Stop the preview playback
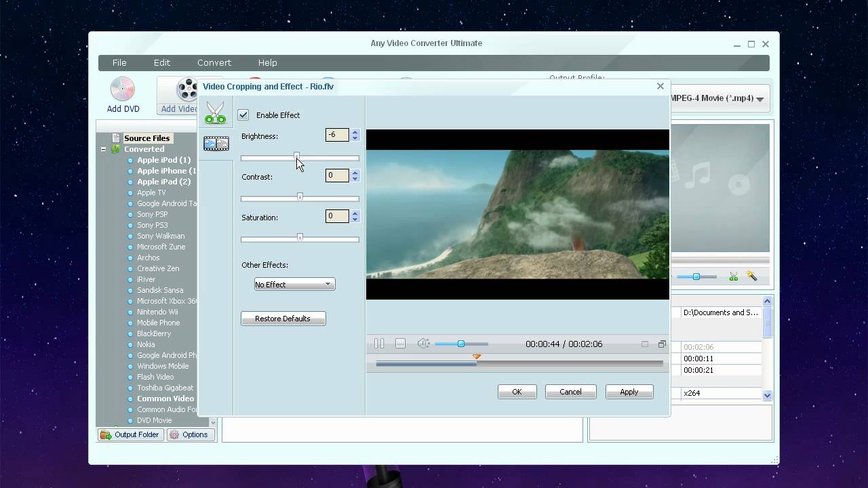This screenshot has width=868, height=488. (x=400, y=344)
